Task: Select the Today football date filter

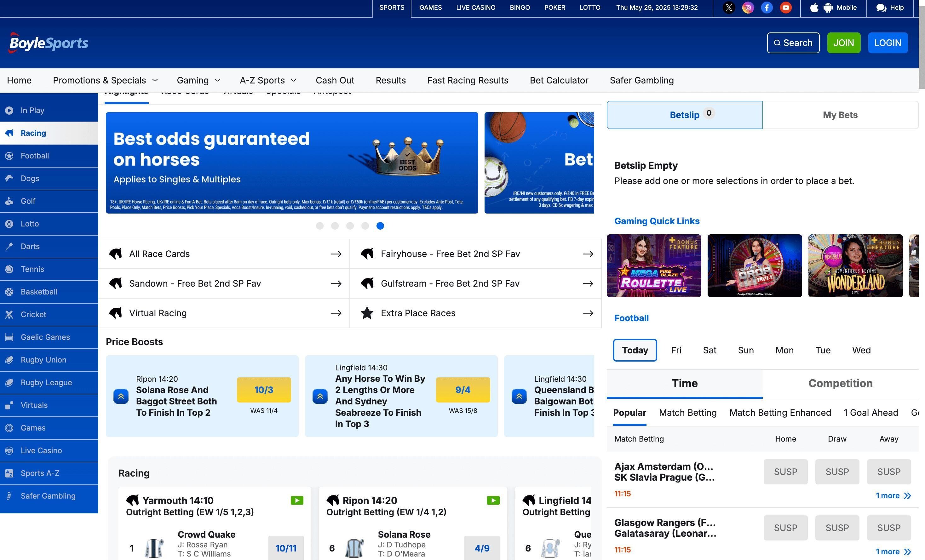Action: [635, 350]
